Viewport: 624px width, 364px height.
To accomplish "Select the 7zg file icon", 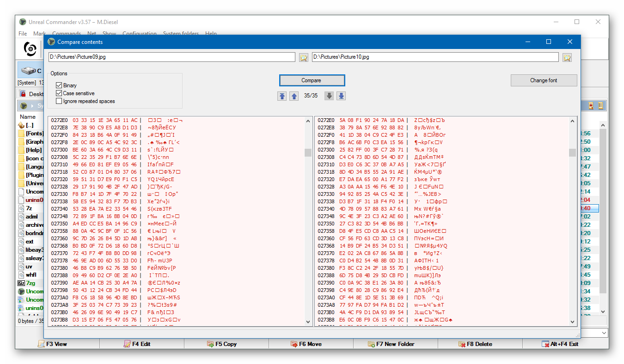I will pyautogui.click(x=21, y=283).
